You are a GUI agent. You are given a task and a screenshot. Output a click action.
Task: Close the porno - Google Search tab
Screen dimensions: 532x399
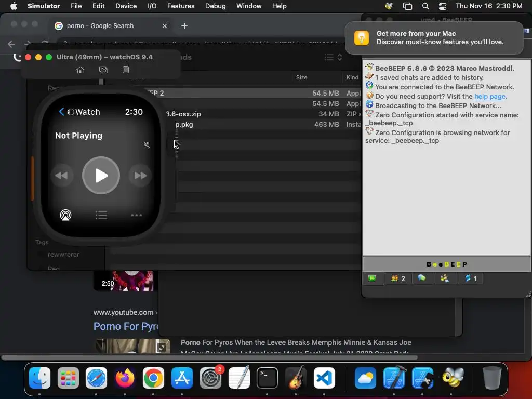pyautogui.click(x=165, y=26)
